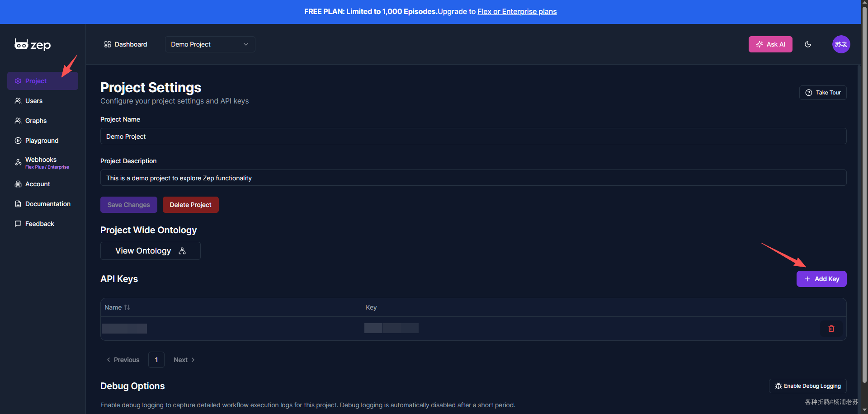Add a new API key
Viewport: 868px width, 414px height.
click(821, 279)
